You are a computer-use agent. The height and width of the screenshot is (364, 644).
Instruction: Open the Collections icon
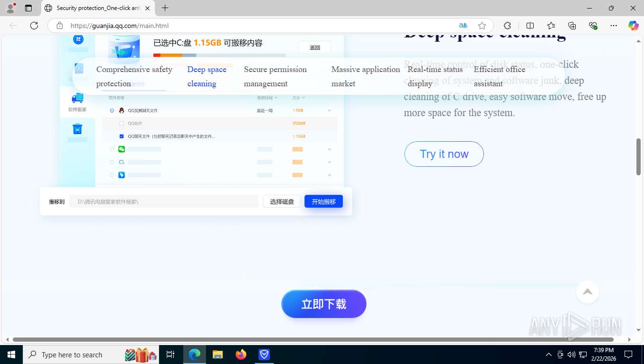click(572, 26)
